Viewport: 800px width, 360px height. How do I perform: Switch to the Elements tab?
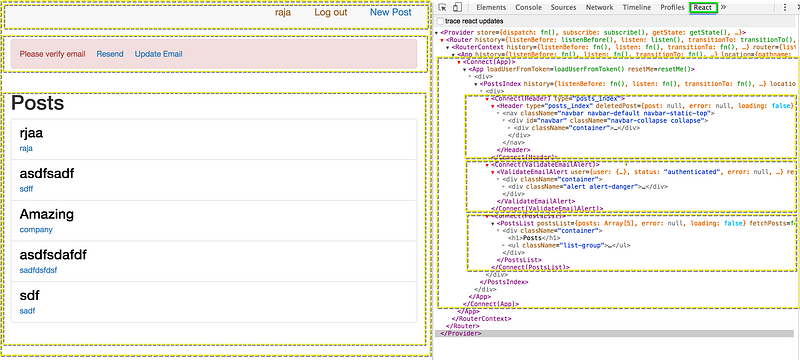(491, 7)
